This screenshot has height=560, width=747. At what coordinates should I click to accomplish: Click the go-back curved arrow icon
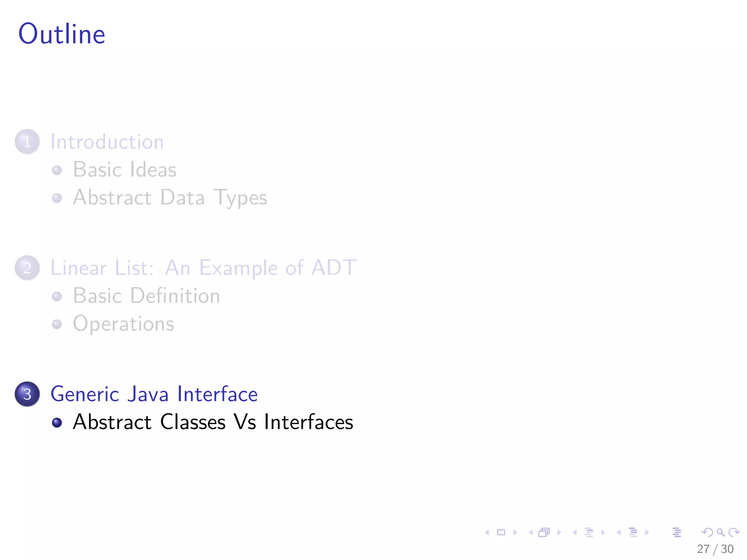[708, 533]
